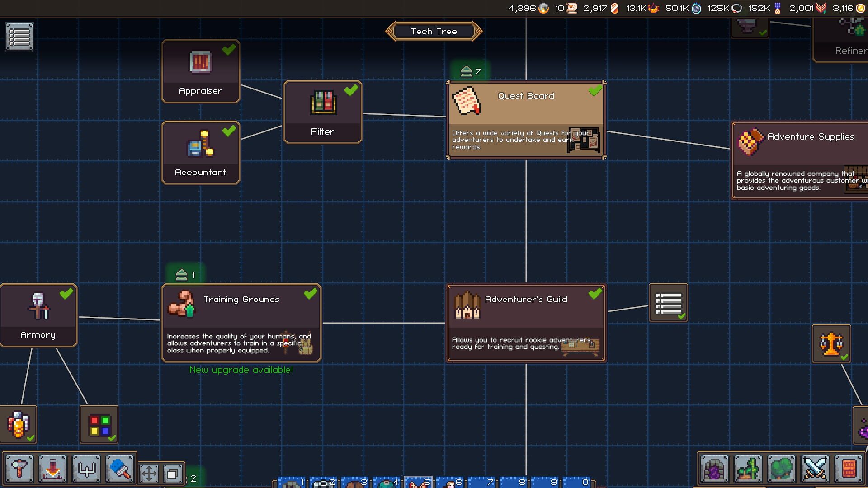Select hotbar slot 6

450,482
